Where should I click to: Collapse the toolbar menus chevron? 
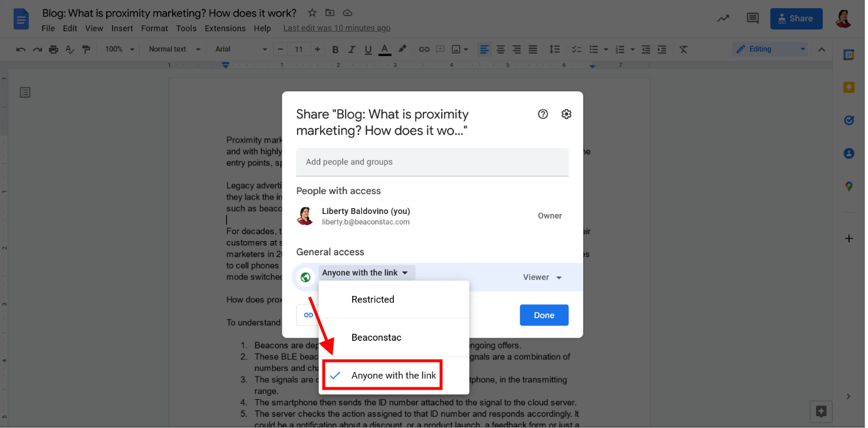click(821, 50)
